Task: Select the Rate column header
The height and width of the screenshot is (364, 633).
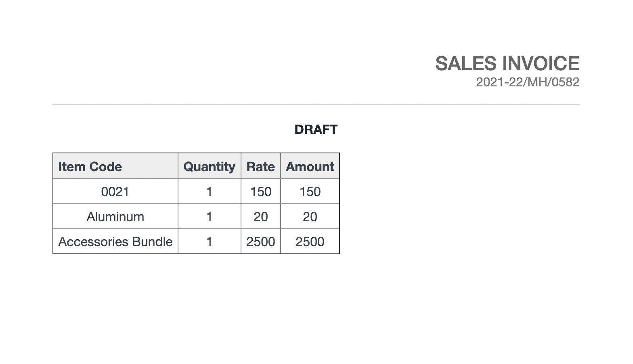Action: [x=260, y=167]
